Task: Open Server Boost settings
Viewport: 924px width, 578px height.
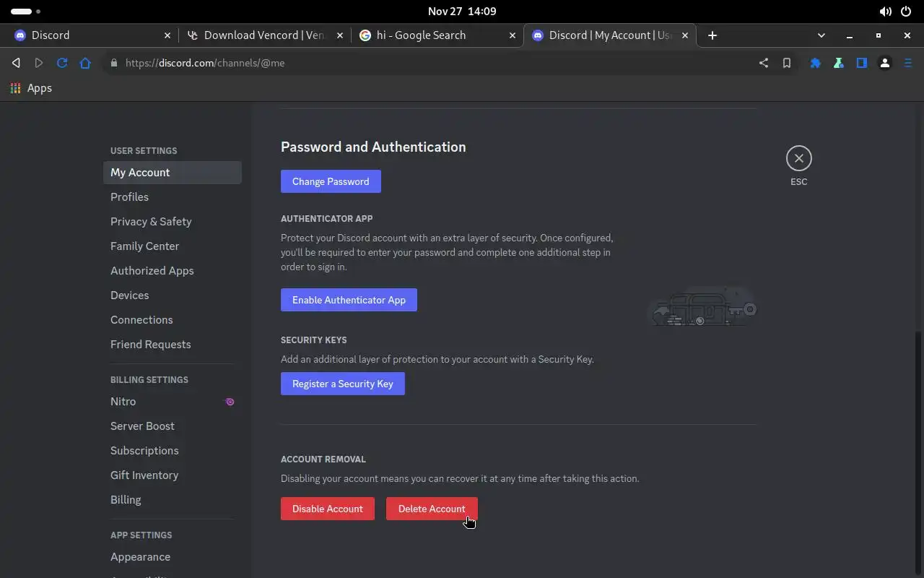Action: pyautogui.click(x=172, y=426)
